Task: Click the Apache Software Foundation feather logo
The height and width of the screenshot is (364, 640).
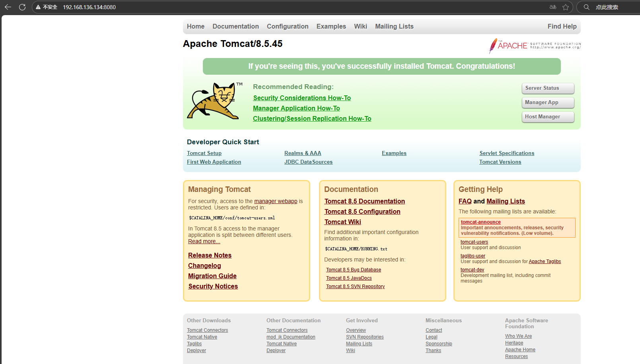Action: tap(535, 46)
